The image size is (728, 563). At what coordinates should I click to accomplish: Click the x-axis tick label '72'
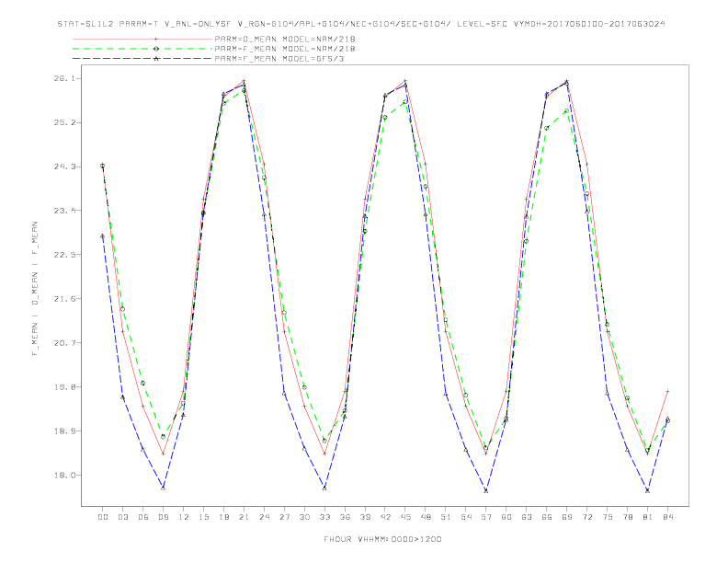(x=587, y=517)
